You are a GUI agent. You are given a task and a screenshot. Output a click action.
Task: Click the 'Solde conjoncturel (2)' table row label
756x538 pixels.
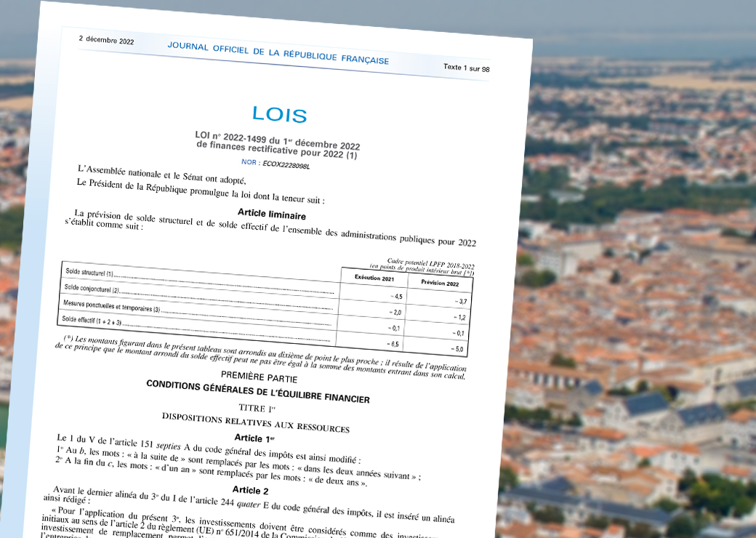tap(91, 289)
